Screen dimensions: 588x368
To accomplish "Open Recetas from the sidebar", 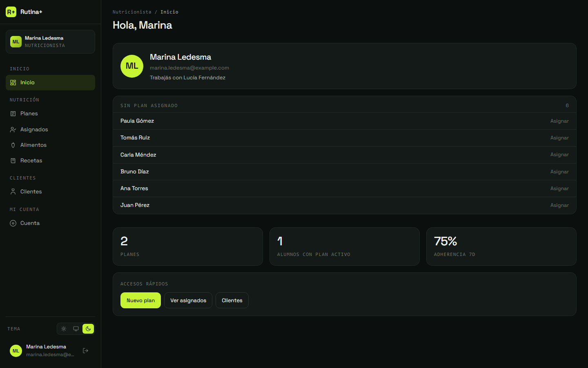I will tap(50, 161).
